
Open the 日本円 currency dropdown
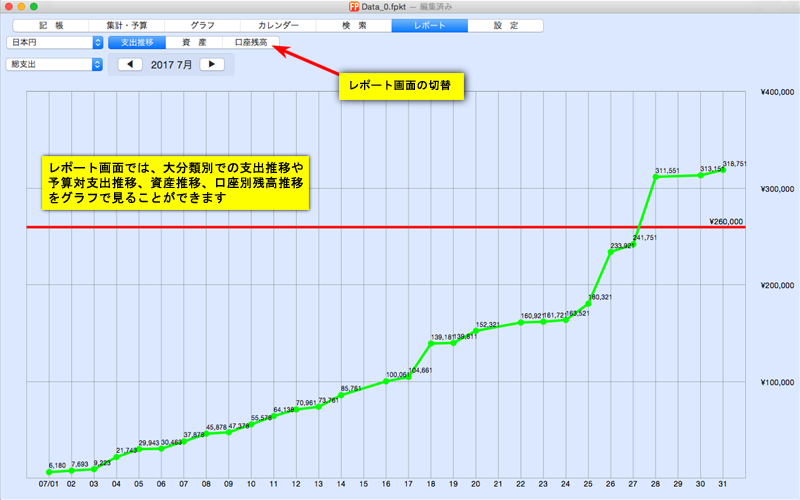tap(54, 43)
